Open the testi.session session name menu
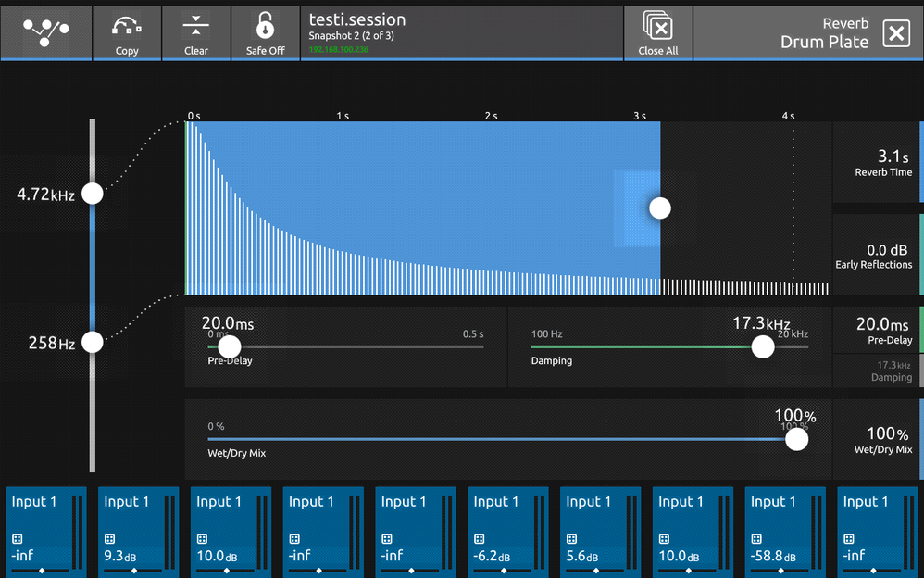Viewport: 924px width, 578px height. tap(357, 19)
